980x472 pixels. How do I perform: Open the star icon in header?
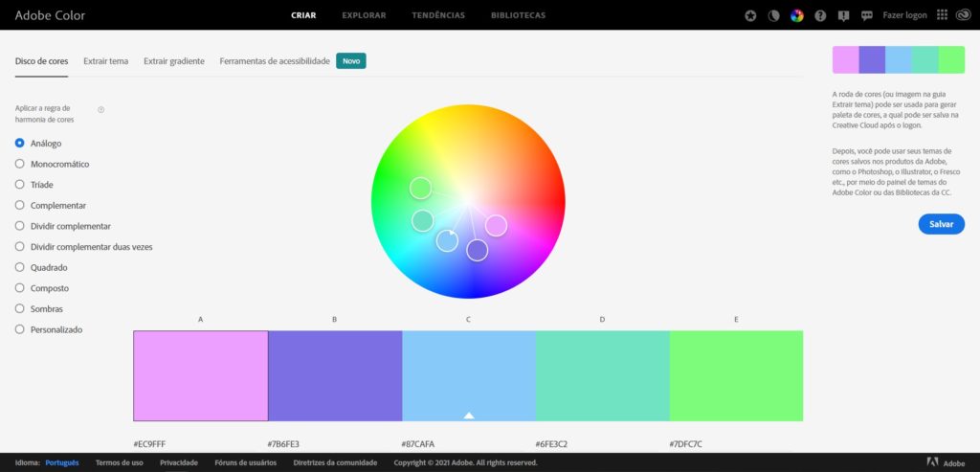(750, 15)
